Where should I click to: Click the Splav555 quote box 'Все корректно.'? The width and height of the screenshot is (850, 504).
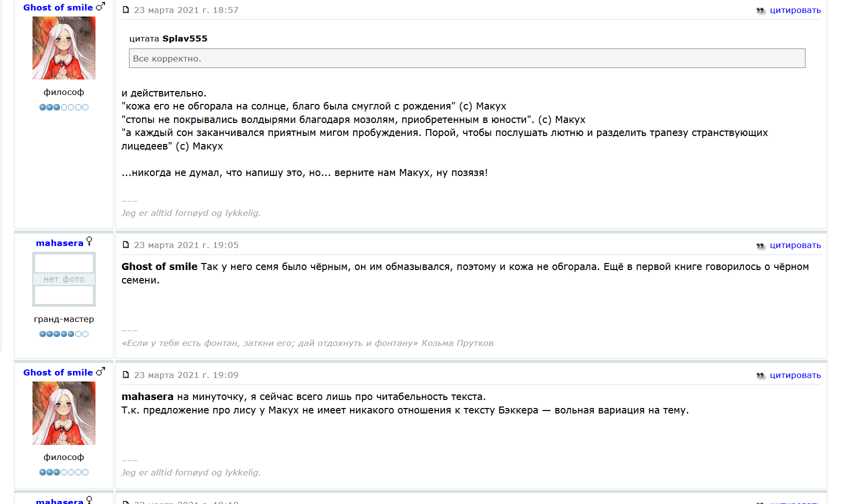click(x=467, y=58)
